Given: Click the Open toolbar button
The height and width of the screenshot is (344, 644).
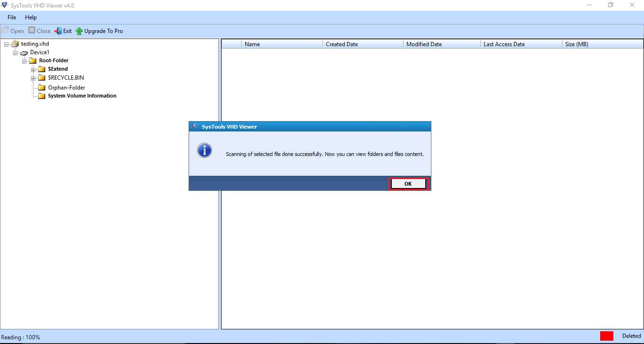Looking at the screenshot, I should [x=13, y=31].
